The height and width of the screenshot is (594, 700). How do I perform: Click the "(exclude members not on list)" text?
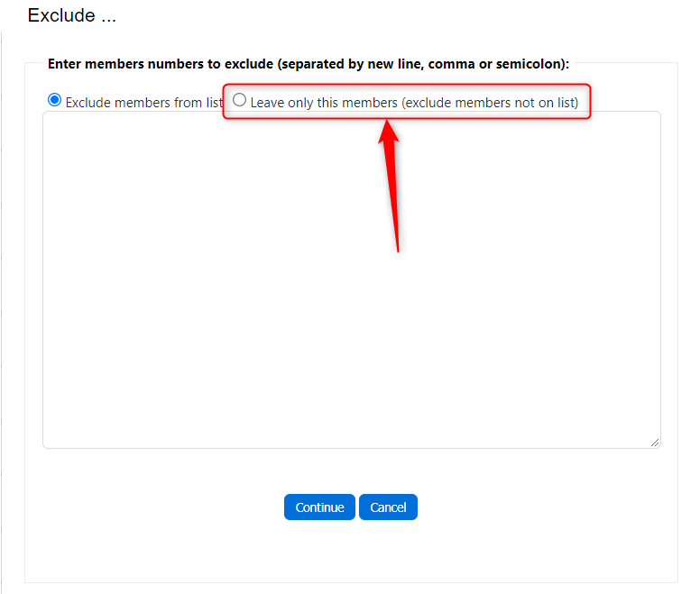click(490, 103)
